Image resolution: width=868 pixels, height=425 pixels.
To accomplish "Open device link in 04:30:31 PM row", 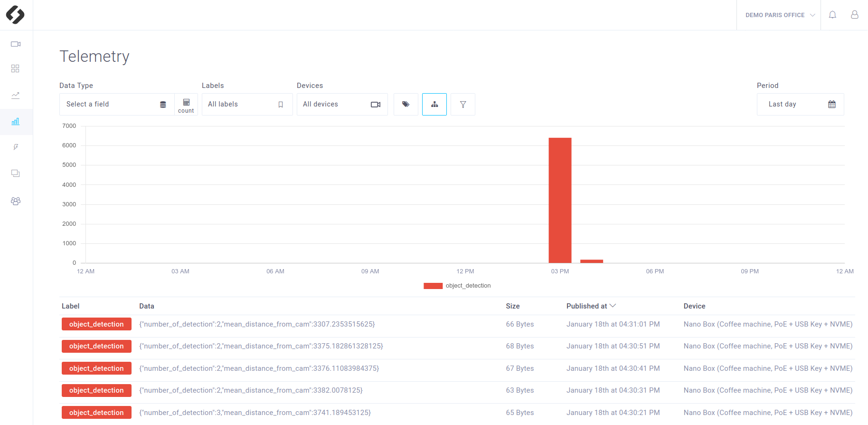I will point(768,390).
